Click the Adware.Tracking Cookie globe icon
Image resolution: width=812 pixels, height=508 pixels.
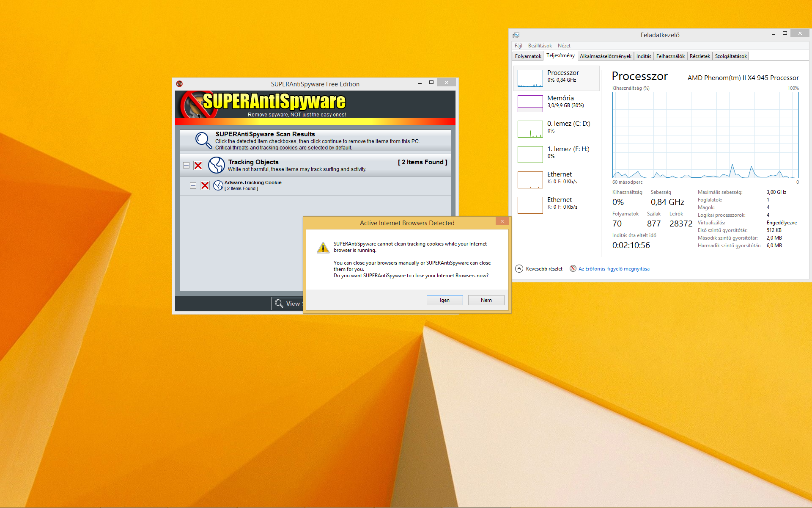click(x=218, y=185)
